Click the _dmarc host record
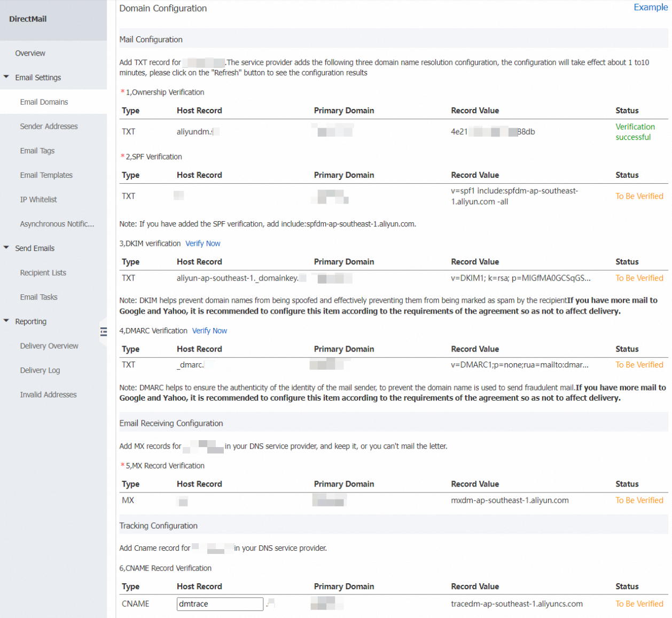This screenshot has width=672, height=618. [190, 365]
